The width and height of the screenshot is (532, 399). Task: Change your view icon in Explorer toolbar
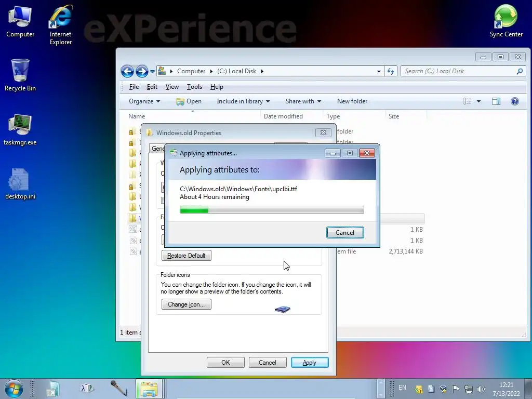pyautogui.click(x=467, y=101)
